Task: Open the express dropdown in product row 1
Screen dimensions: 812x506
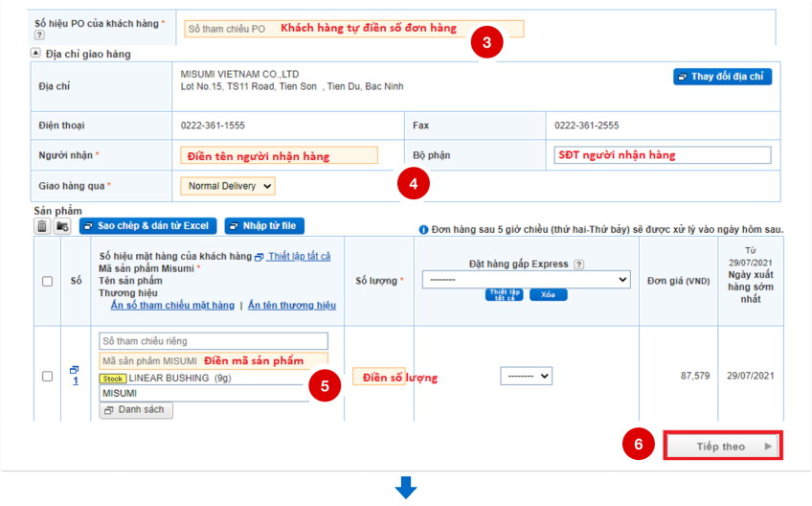Action: coord(527,377)
